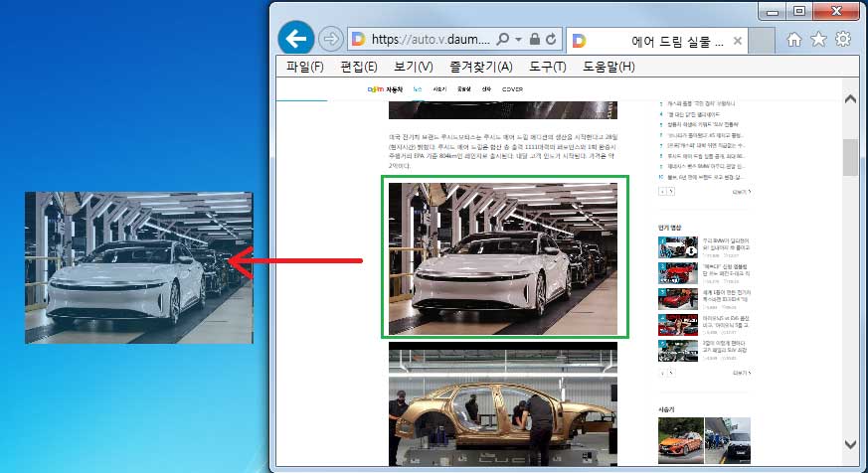
Task: Click previous-page arrow under the news ranking list
Action: click(x=662, y=192)
